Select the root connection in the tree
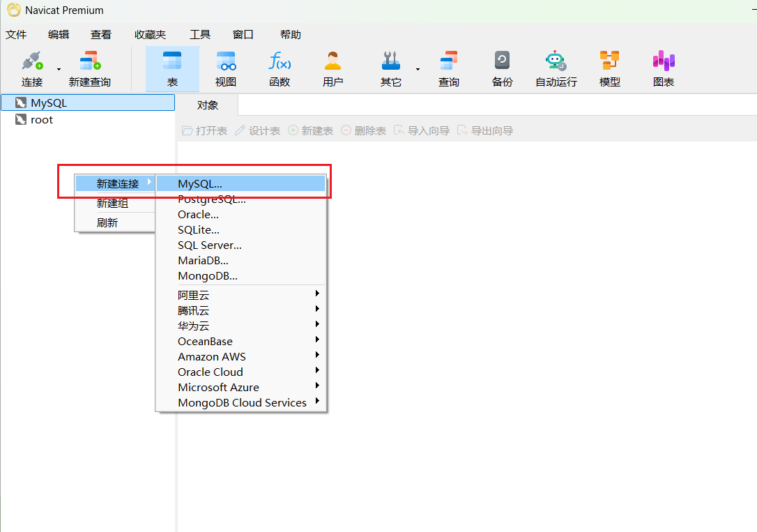The image size is (757, 532). tap(88, 120)
